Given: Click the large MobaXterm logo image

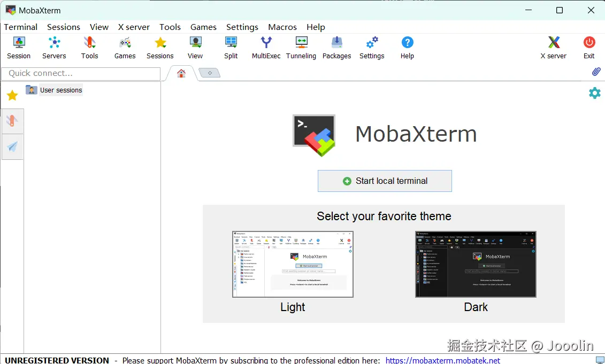Looking at the screenshot, I should 314,135.
